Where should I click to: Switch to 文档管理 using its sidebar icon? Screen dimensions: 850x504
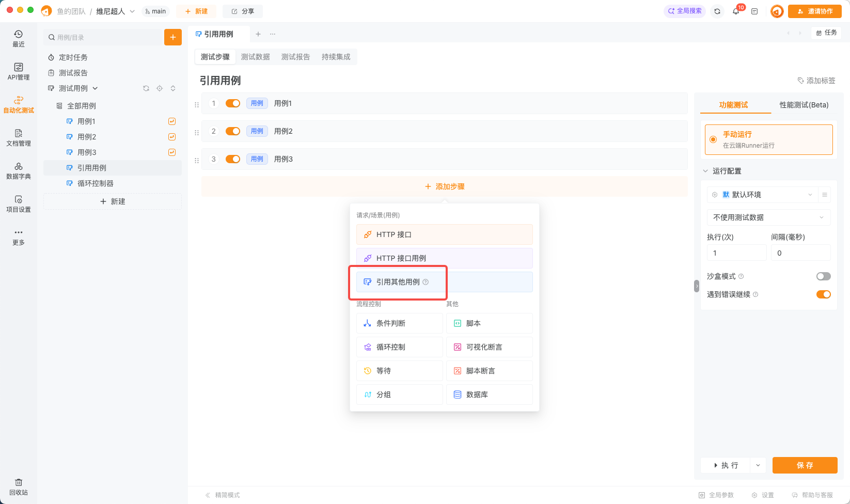pyautogui.click(x=19, y=138)
